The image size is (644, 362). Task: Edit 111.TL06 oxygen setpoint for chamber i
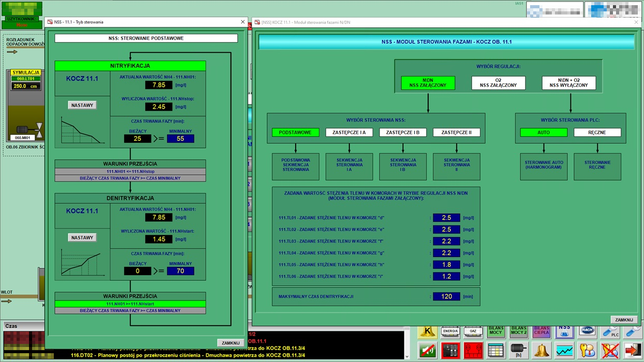(x=446, y=276)
